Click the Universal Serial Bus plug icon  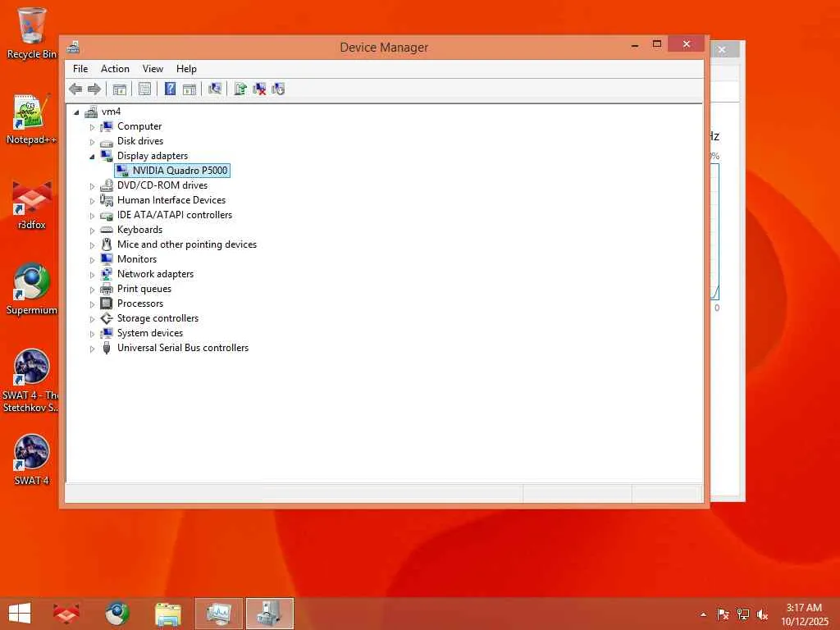click(x=107, y=348)
